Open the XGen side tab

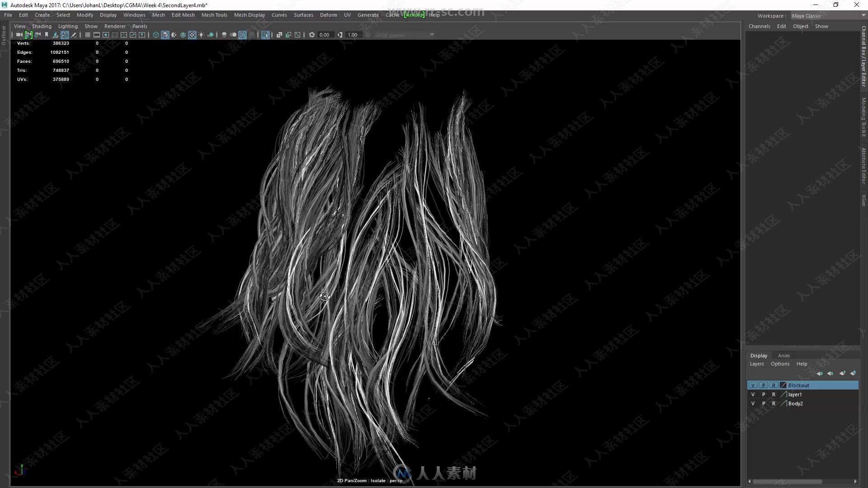point(863,200)
